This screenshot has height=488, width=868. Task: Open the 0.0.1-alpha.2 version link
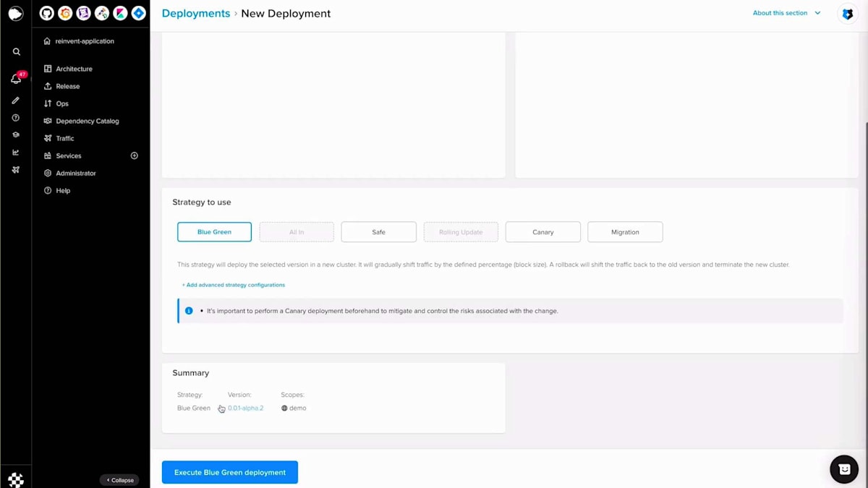point(245,408)
